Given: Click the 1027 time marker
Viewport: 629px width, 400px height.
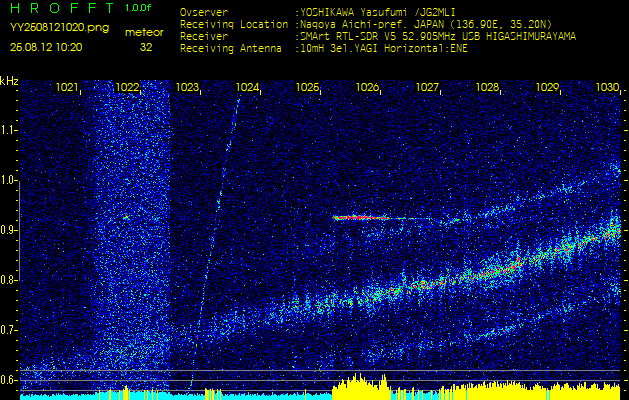Looking at the screenshot, I should point(428,87).
